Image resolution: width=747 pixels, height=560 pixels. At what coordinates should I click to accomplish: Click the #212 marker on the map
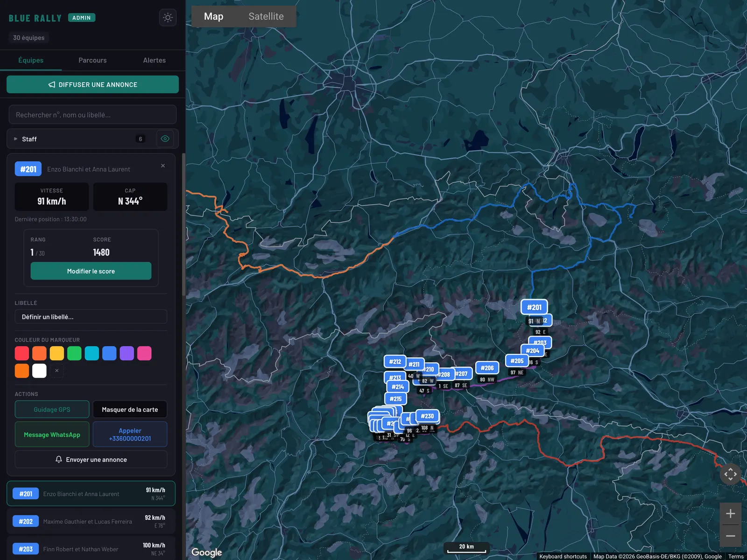point(395,361)
